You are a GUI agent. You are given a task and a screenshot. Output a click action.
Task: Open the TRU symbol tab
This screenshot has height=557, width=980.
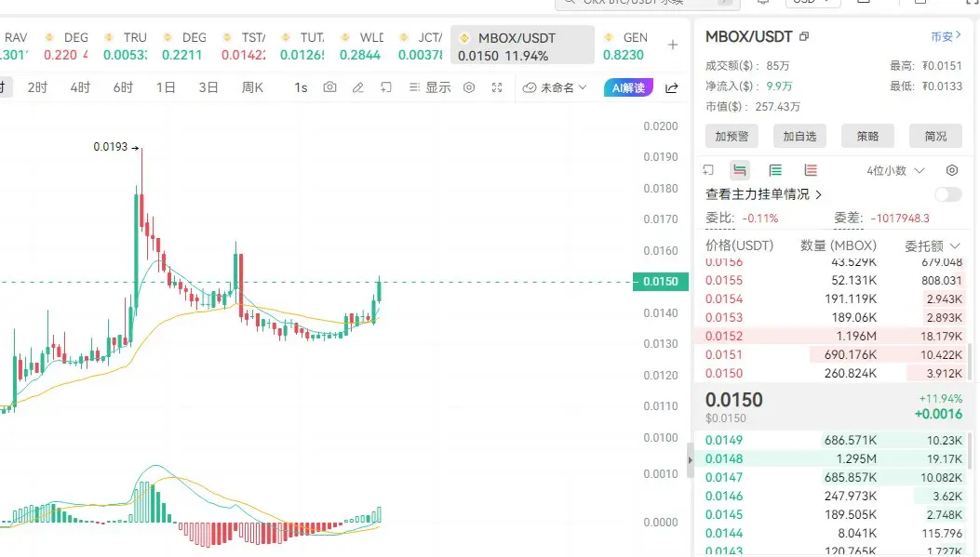(x=125, y=46)
